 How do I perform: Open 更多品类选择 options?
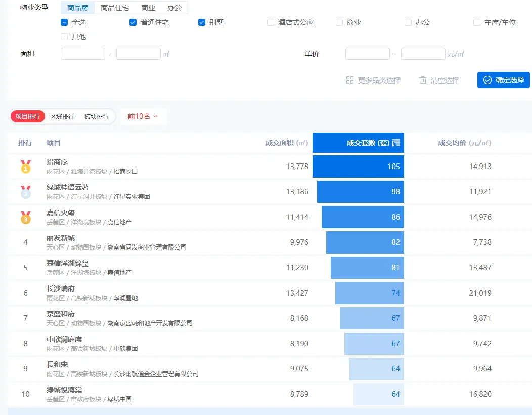(373, 80)
